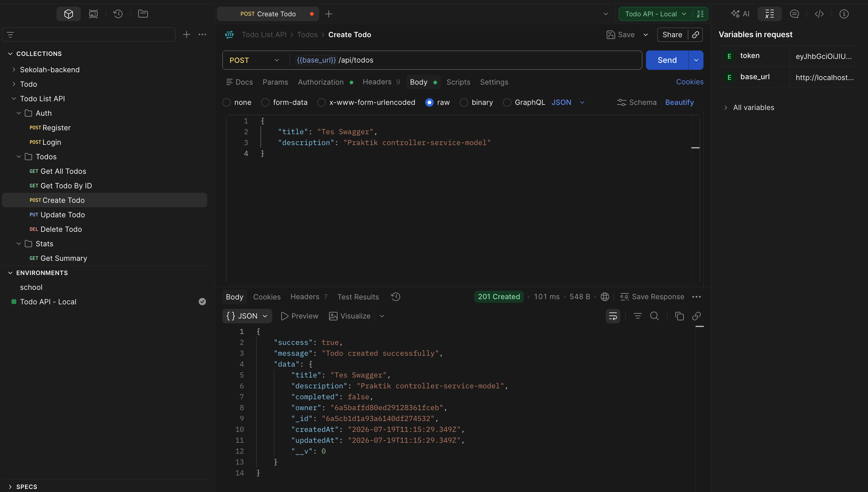Toggle active check on Todo API - Local environment
Screen dimensions: 868x492
[x=202, y=302]
